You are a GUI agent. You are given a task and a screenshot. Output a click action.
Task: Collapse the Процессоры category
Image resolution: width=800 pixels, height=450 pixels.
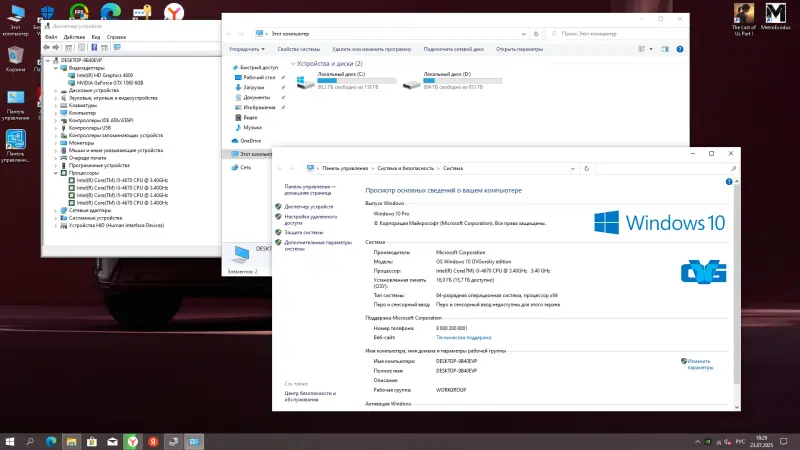[x=56, y=173]
